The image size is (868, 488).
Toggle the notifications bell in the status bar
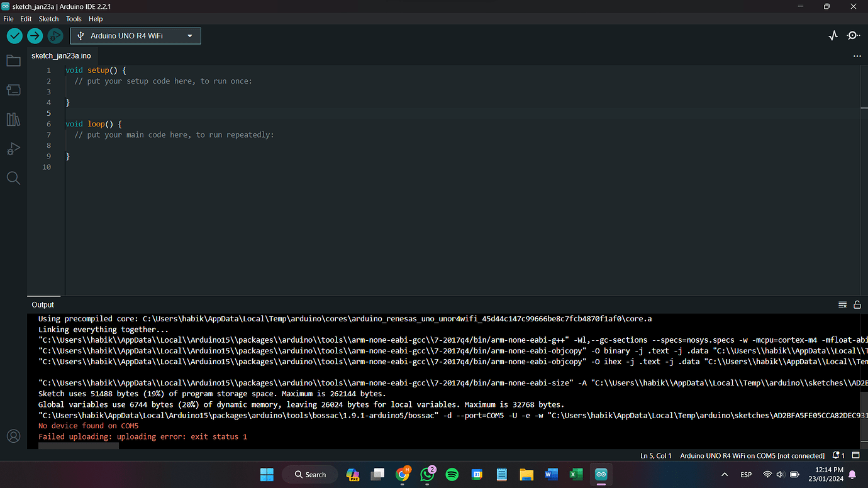[x=837, y=455]
